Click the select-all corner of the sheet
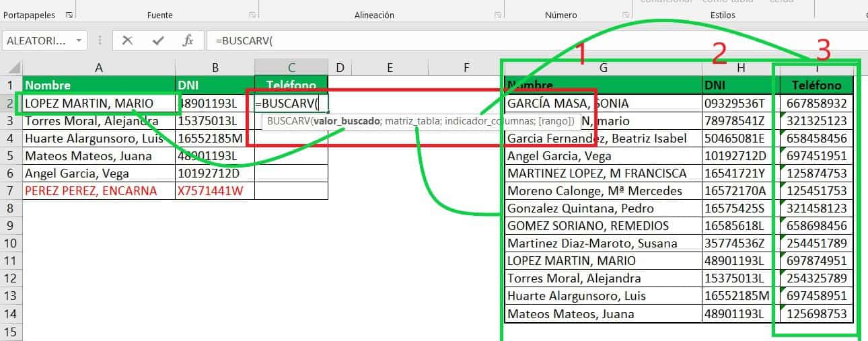Viewport: 868px width, 341px height. pyautogui.click(x=11, y=68)
